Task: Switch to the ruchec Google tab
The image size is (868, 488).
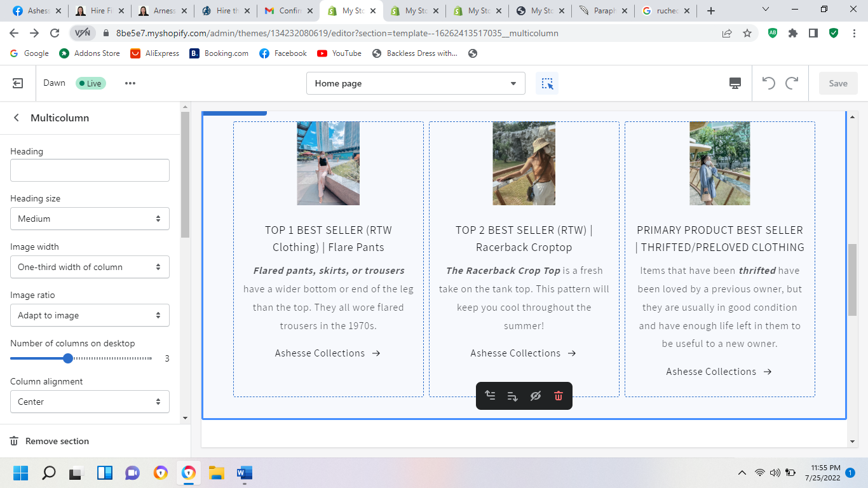Action: tap(666, 11)
